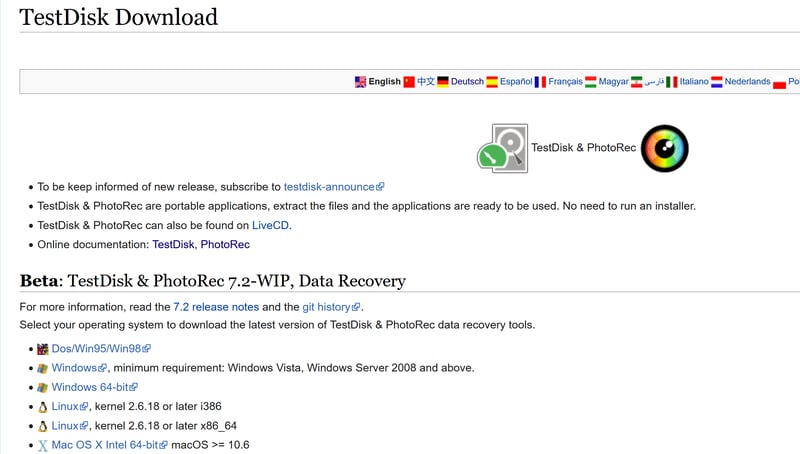800x454 pixels.
Task: Click the French flag icon
Action: pos(540,82)
